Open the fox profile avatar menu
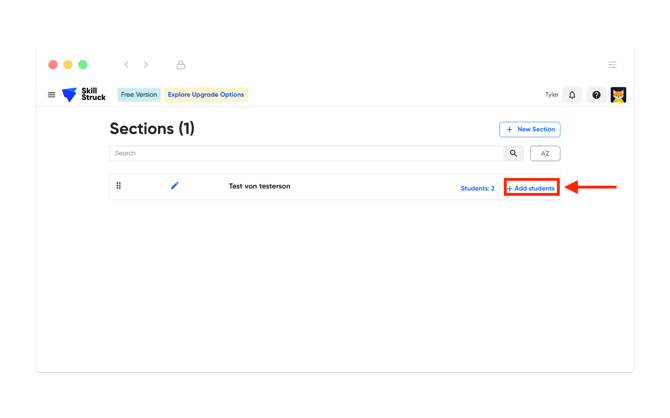670x418 pixels. pos(618,95)
